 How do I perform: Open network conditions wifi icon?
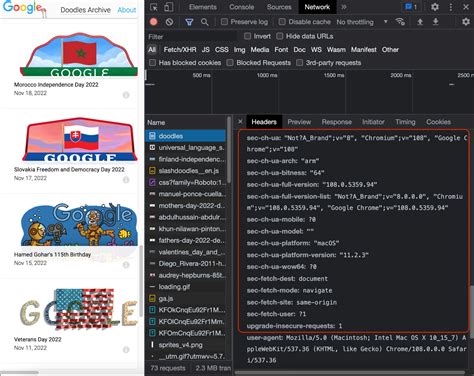point(400,22)
